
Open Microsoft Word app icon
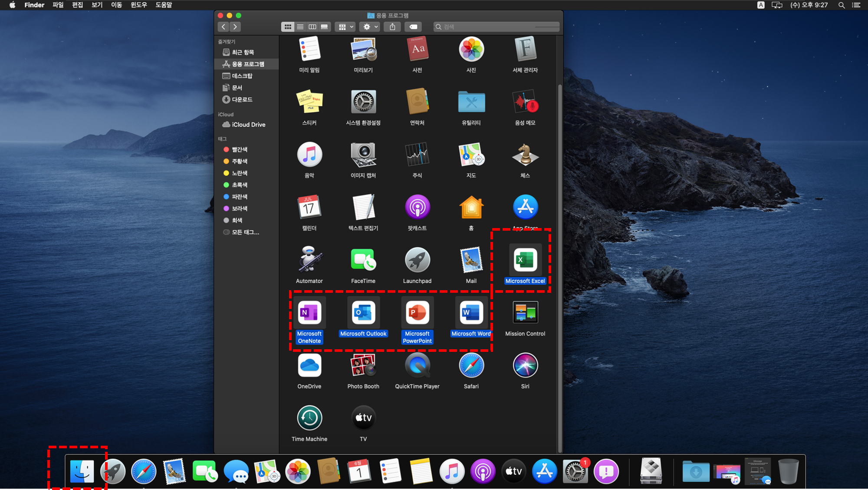tap(471, 312)
